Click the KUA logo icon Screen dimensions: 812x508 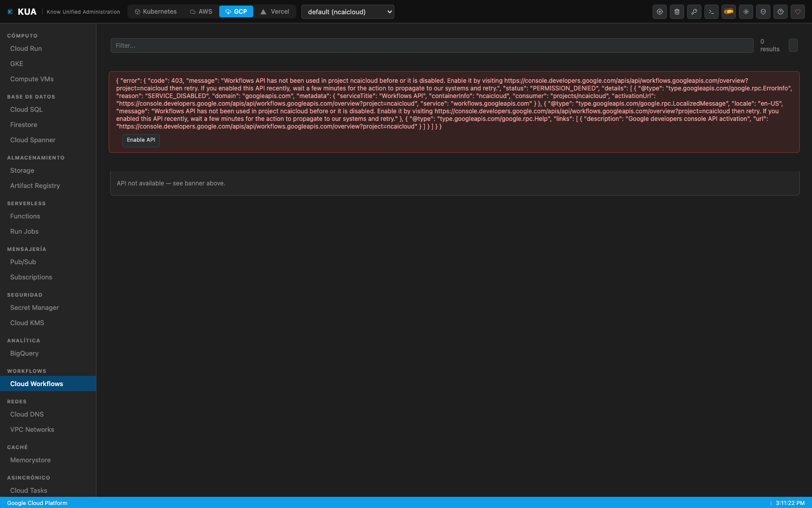10,12
